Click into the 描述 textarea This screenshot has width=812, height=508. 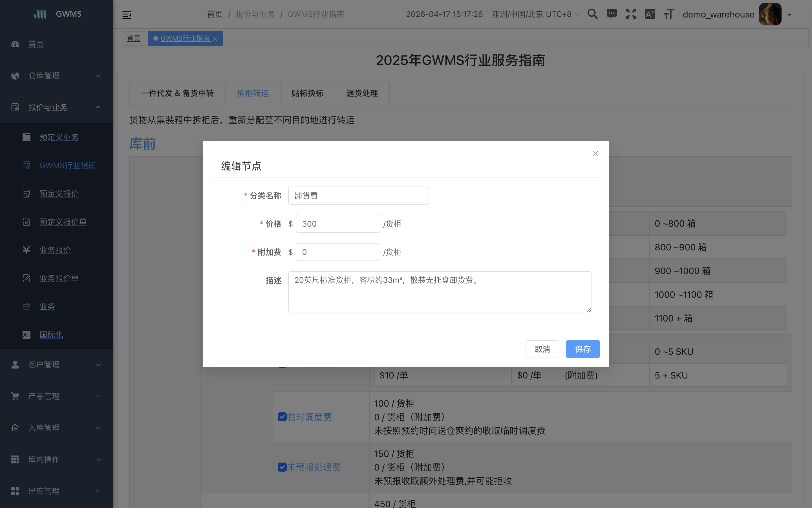click(440, 292)
